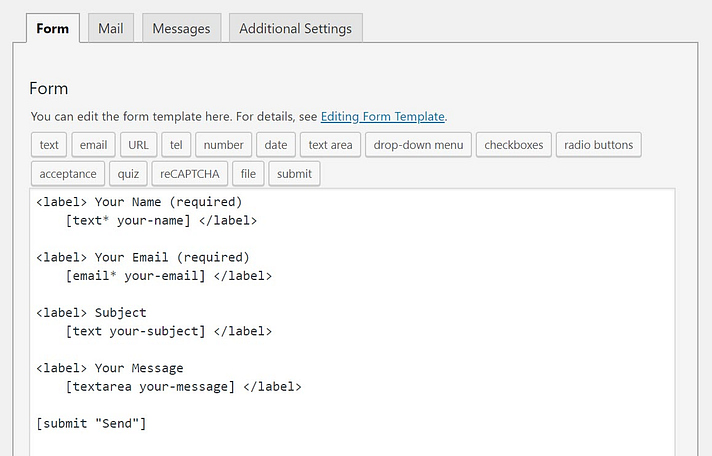Add a drop-down menu tag
Image resolution: width=712 pixels, height=456 pixels.
tap(418, 145)
